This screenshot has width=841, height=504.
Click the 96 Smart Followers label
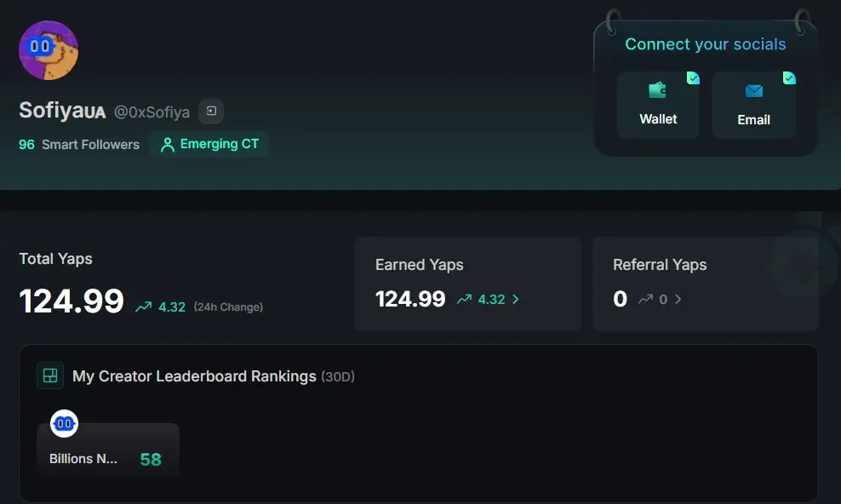(79, 145)
